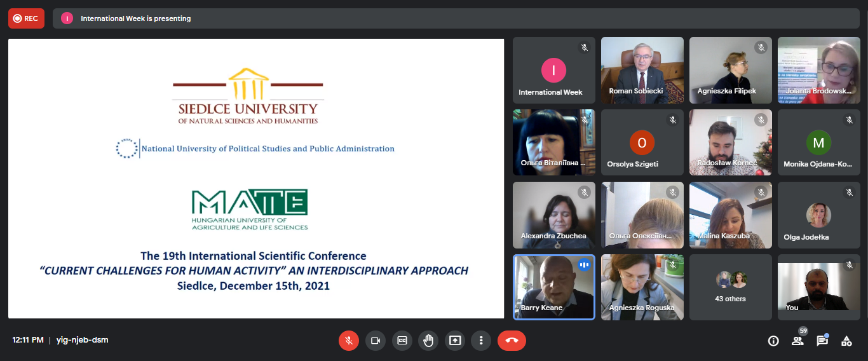The width and height of the screenshot is (868, 361).
Task: Select the International Week participant tile
Action: click(554, 70)
